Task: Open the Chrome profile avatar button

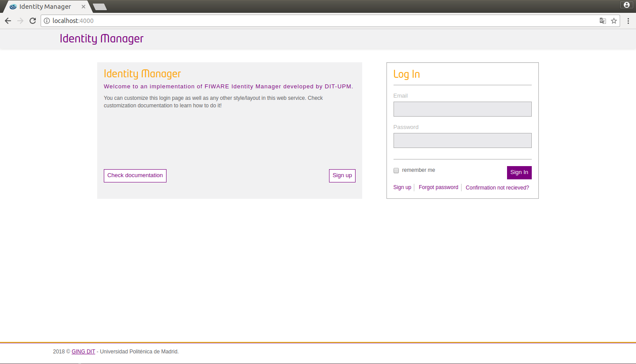Action: [627, 5]
